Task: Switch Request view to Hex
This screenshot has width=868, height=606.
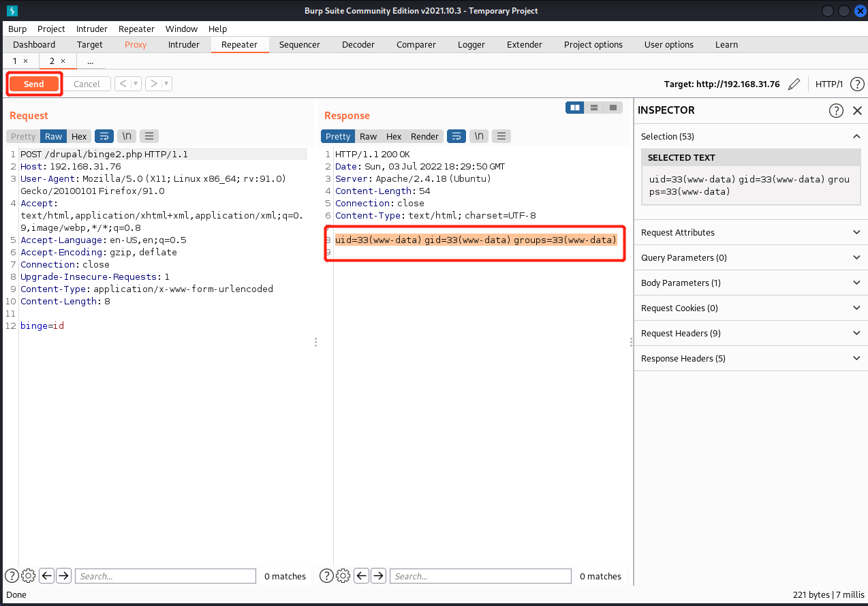Action: click(79, 136)
